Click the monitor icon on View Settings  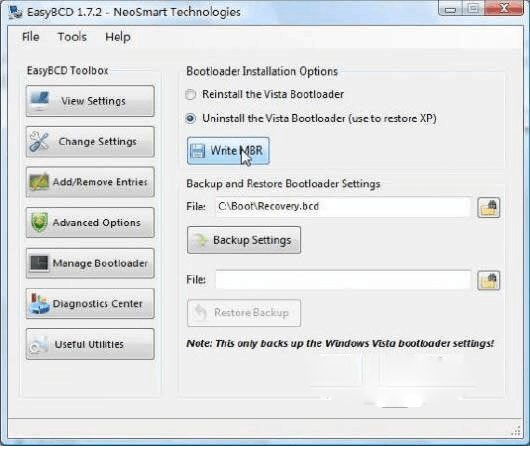coord(40,101)
